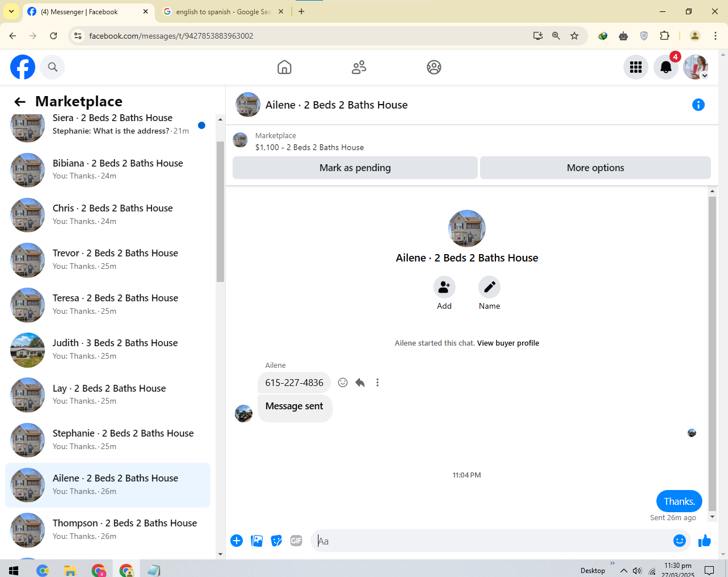728x577 pixels.
Task: Open the Windows notification center
Action: click(x=709, y=570)
